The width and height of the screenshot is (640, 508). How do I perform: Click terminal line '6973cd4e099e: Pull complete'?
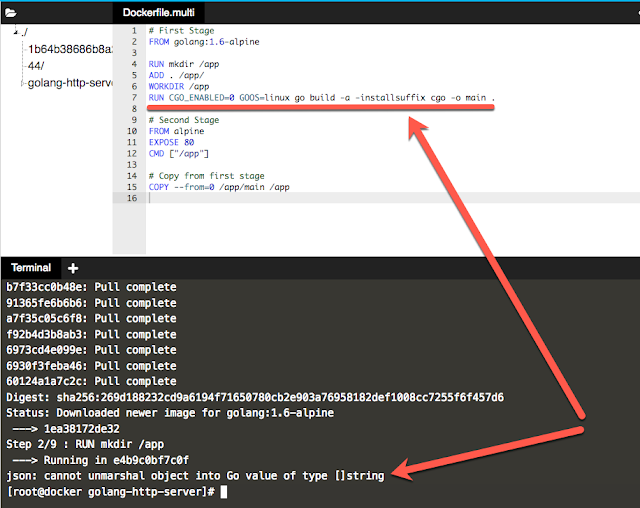click(91, 350)
